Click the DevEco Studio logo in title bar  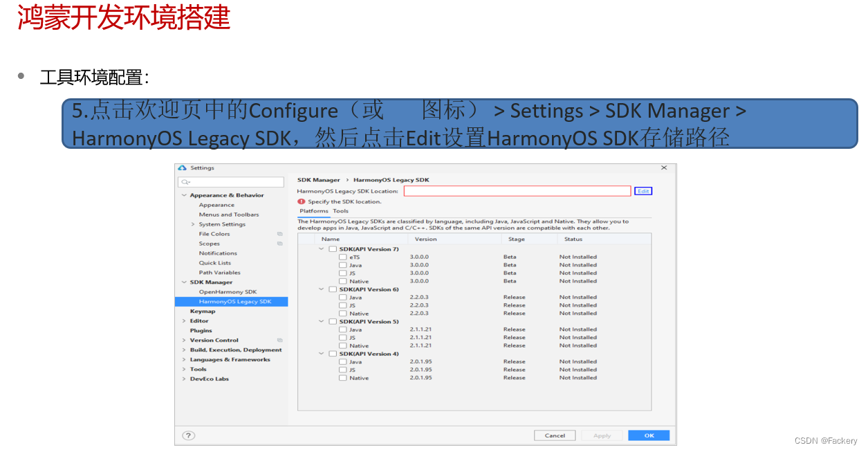pyautogui.click(x=183, y=168)
